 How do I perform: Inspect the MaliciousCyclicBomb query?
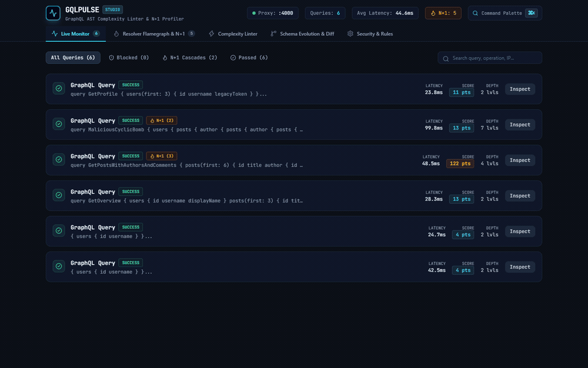tap(520, 125)
